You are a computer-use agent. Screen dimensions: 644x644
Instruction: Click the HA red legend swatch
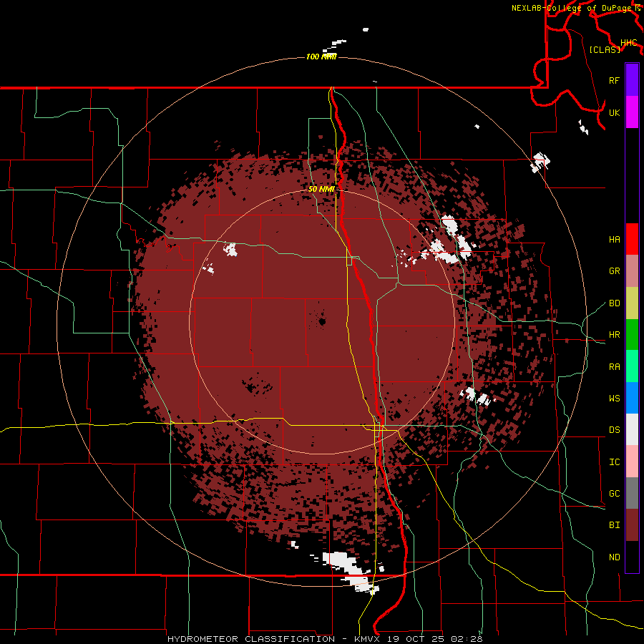632,239
